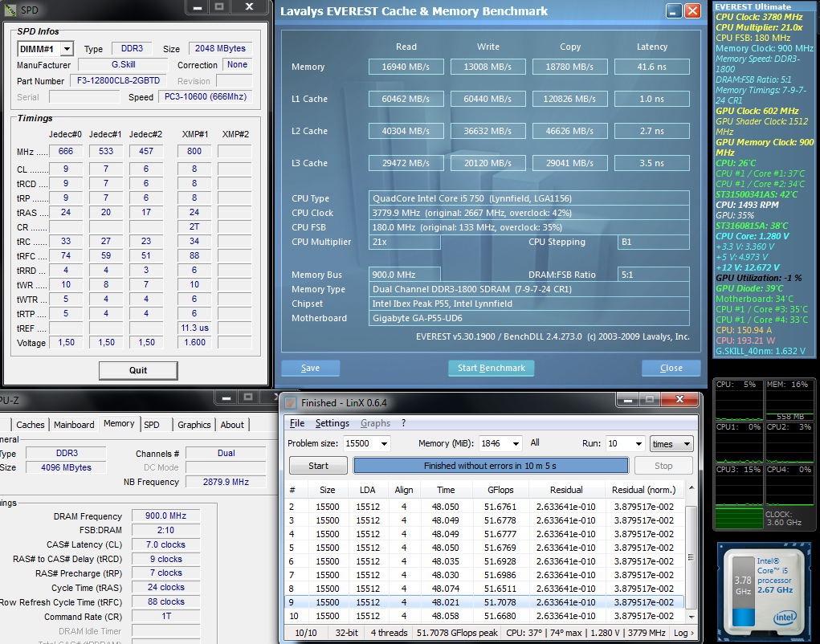The height and width of the screenshot is (644, 820).
Task: Open the DIMM#1 slot dropdown in SPD
Action: pyautogui.click(x=67, y=49)
